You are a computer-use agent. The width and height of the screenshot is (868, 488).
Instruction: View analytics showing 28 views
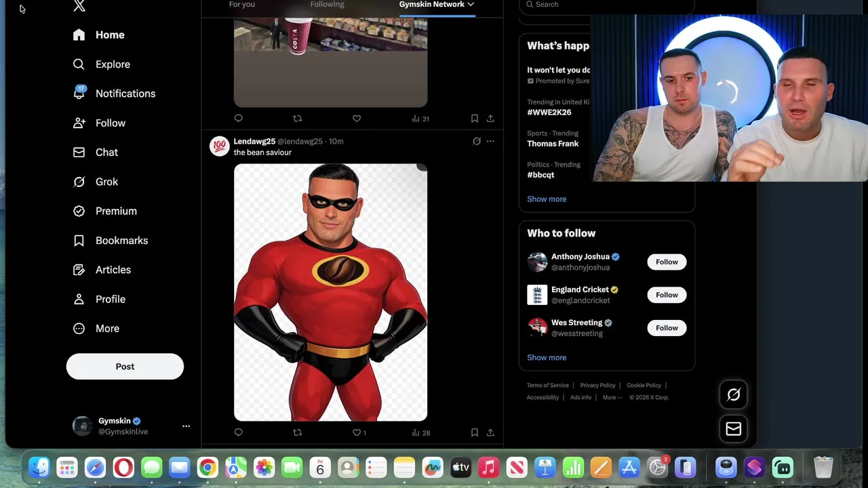420,432
